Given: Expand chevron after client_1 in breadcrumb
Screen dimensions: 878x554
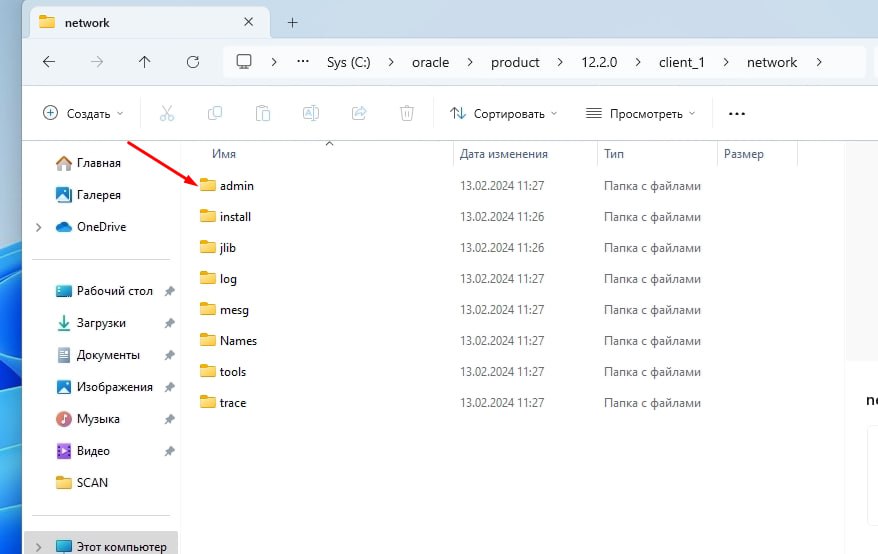Looking at the screenshot, I should point(726,62).
